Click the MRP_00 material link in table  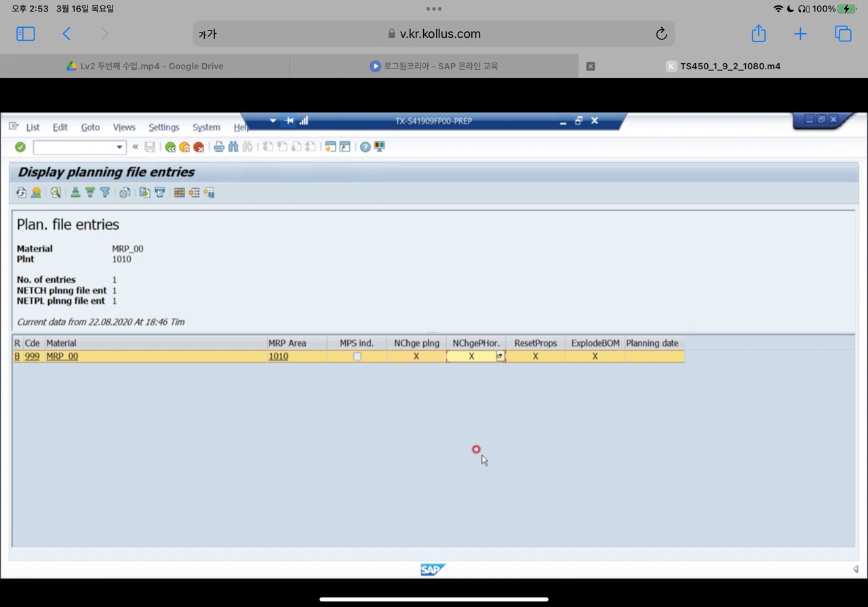(62, 356)
